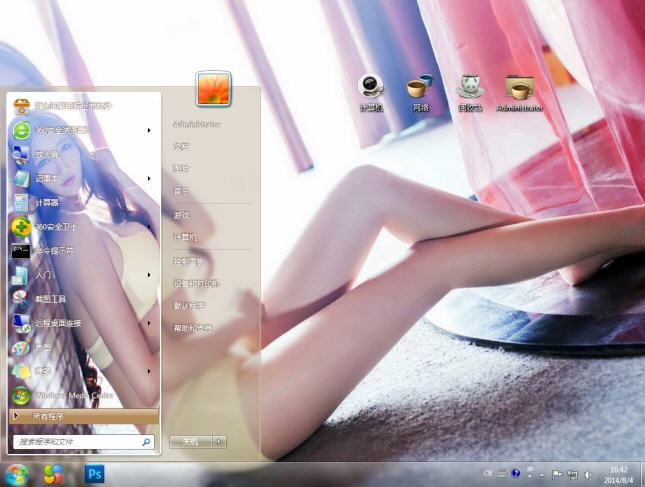Expand the 入门 submenu arrow
The height and width of the screenshot is (487, 645).
coord(149,274)
